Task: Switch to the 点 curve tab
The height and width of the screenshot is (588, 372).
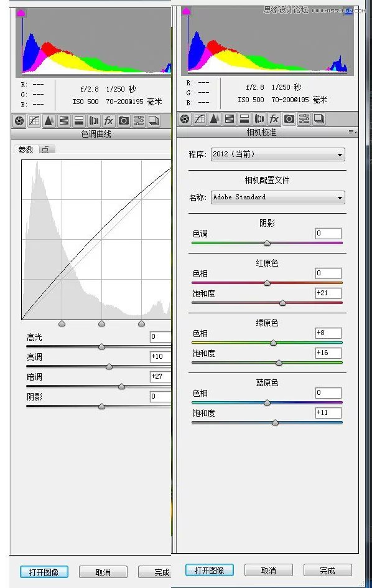Action: pos(45,149)
